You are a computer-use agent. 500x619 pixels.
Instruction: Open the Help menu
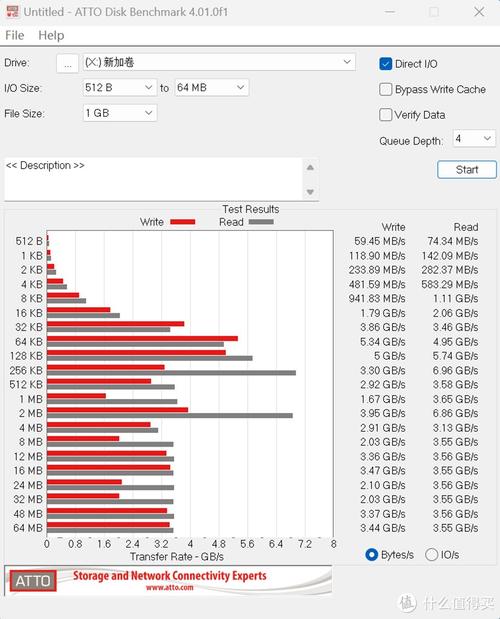51,36
